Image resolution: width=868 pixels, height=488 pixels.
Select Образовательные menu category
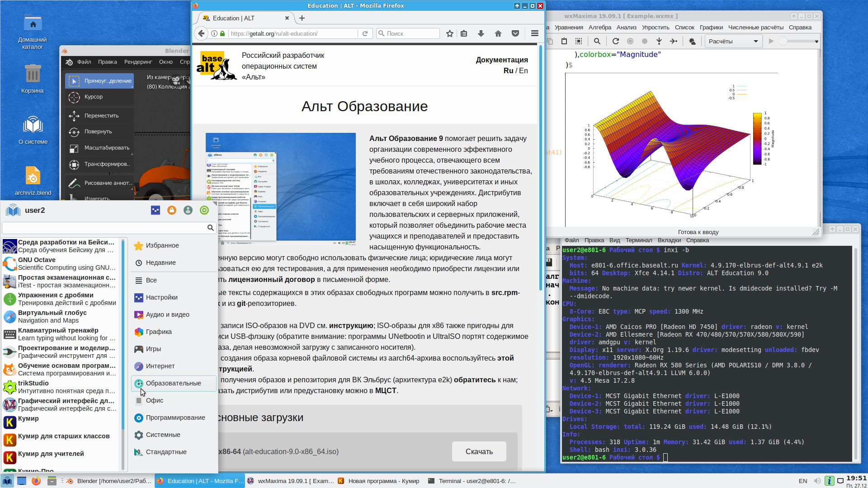[x=174, y=383]
